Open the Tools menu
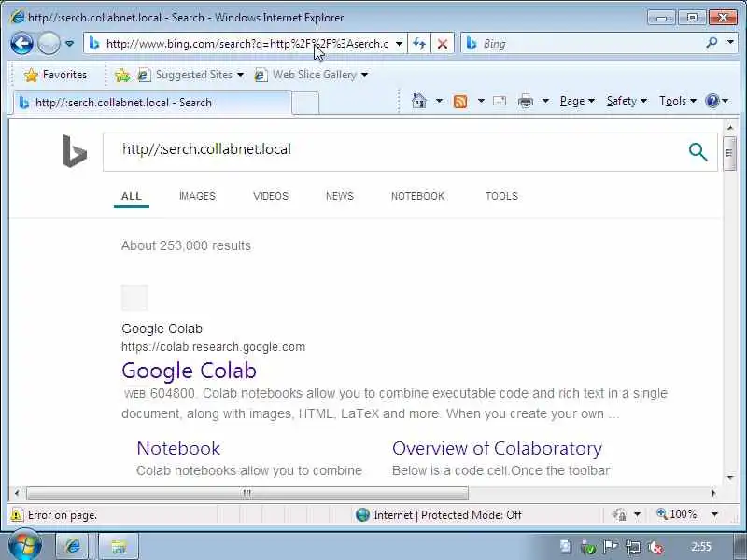Screen dimensions: 747x560 [x=678, y=101]
